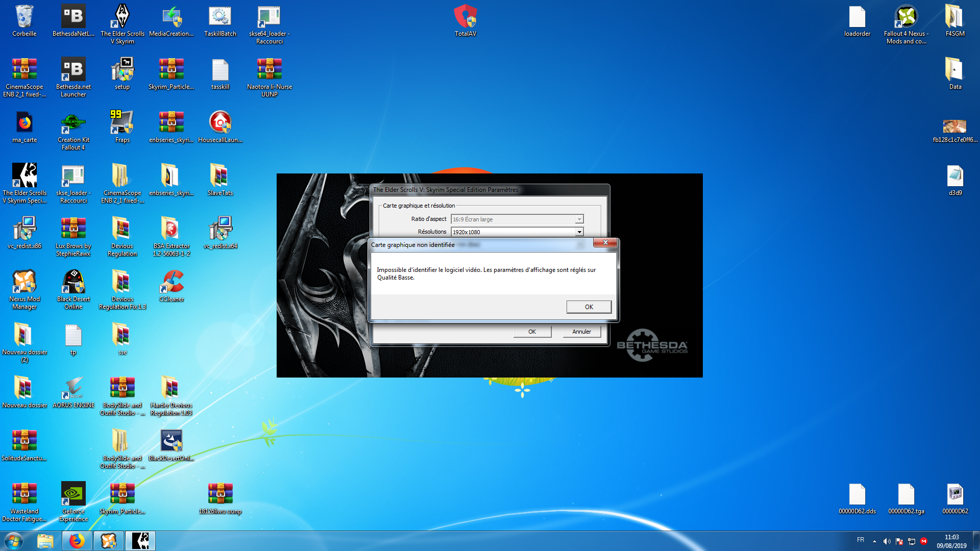Select the Black Desert Online shortcut

click(73, 290)
